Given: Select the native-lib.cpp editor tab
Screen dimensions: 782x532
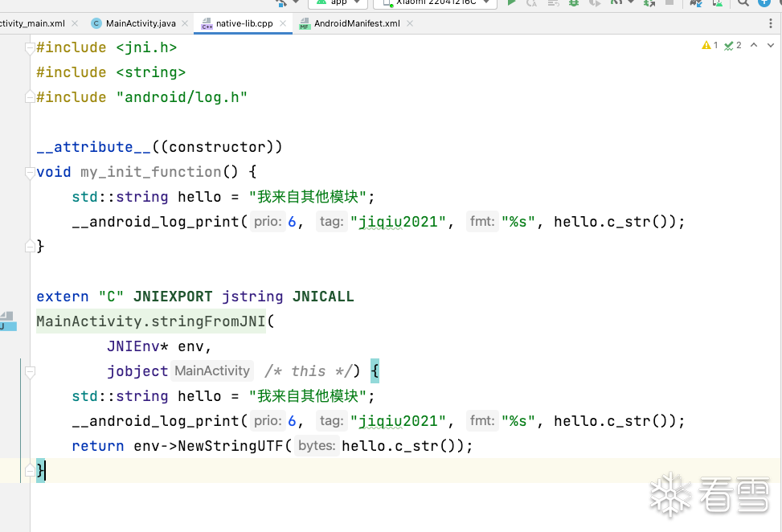Looking at the screenshot, I should click(244, 23).
